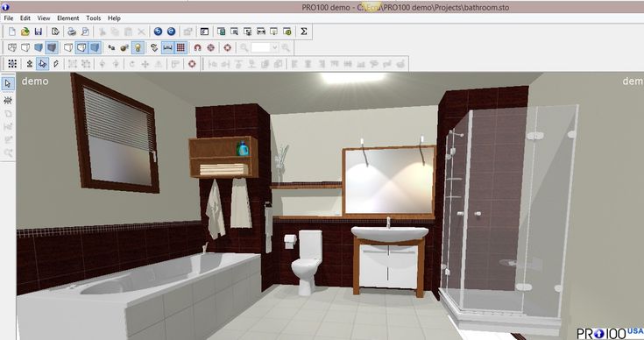Open the View menu
This screenshot has width=644, height=340.
44,18
